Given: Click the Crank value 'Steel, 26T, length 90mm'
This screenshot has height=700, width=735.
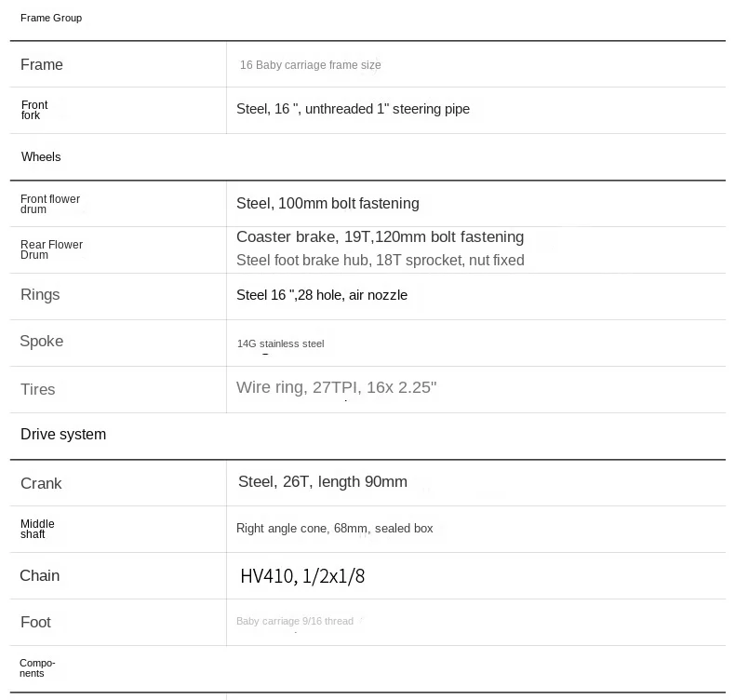Looking at the screenshot, I should (323, 481).
